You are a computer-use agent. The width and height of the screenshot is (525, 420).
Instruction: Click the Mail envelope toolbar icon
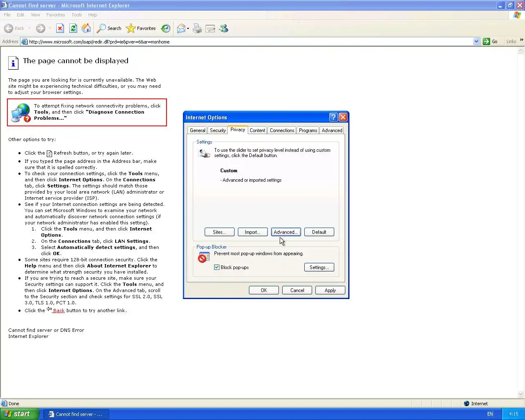point(181,28)
